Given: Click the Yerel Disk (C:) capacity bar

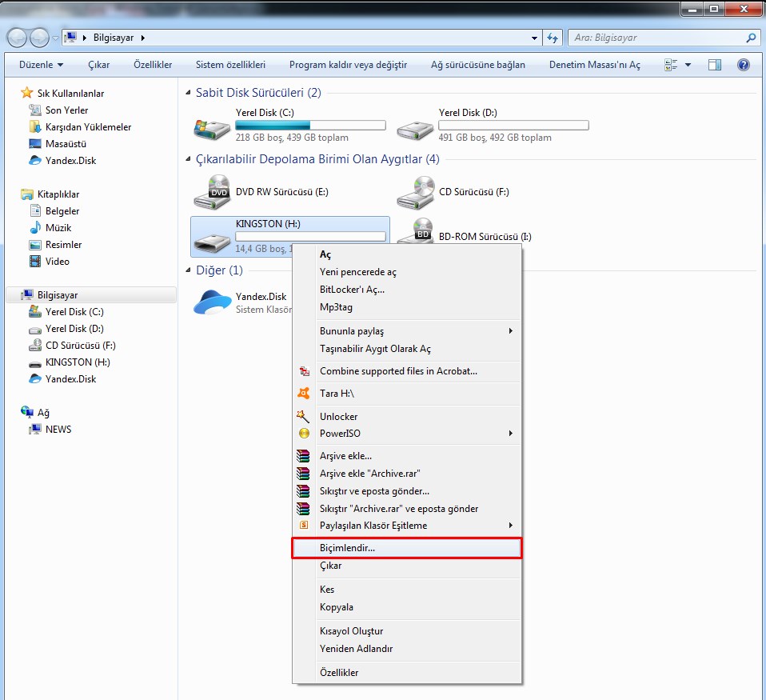Looking at the screenshot, I should coord(310,126).
